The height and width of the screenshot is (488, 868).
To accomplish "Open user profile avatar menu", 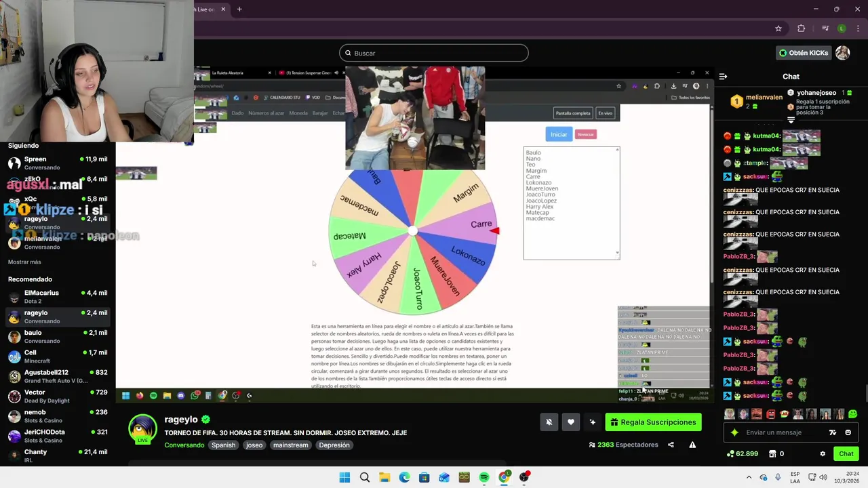I will click(x=843, y=53).
